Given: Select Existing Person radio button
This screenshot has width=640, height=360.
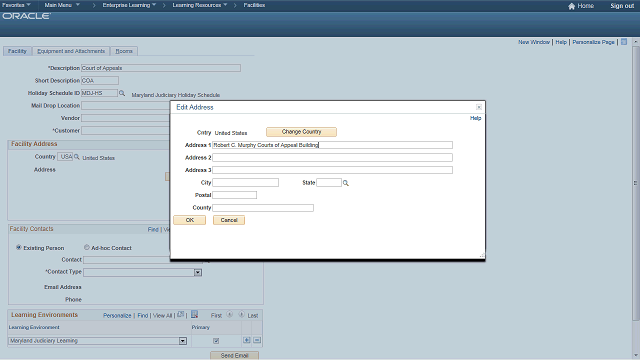Looking at the screenshot, I should pyautogui.click(x=19, y=247).
